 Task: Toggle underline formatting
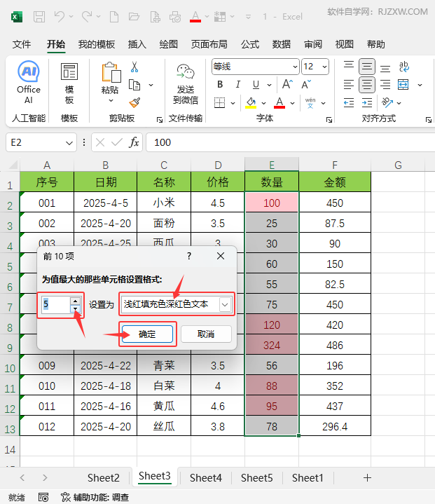click(256, 85)
